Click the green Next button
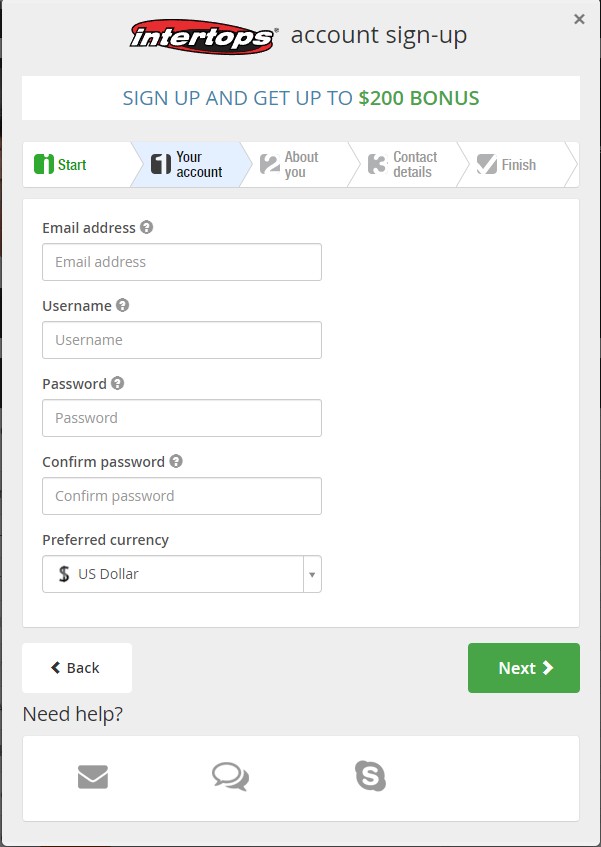 point(524,668)
